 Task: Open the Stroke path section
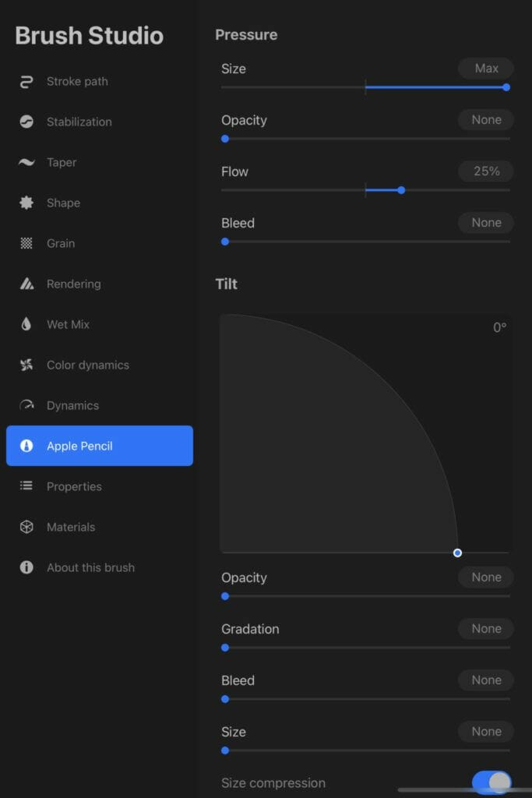[100, 81]
